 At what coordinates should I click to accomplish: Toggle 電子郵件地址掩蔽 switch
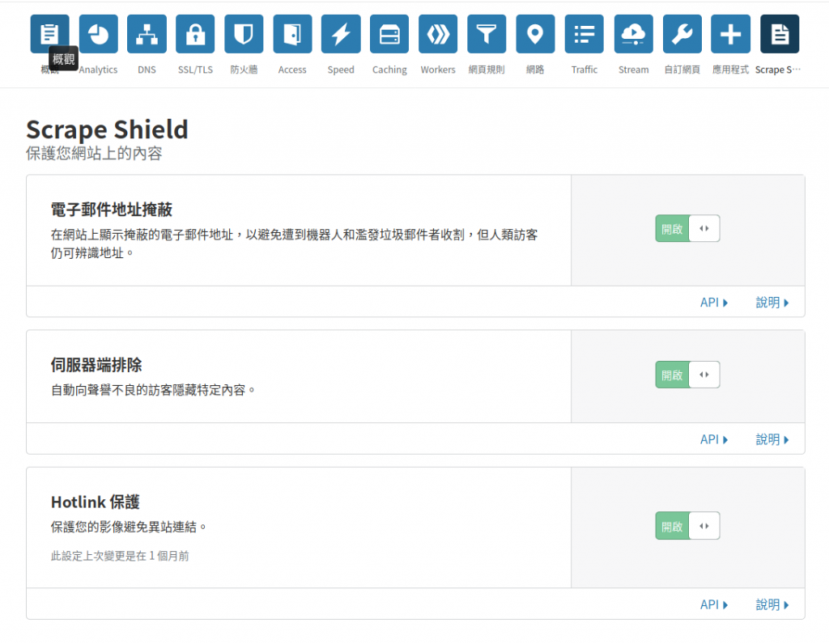[x=687, y=228]
